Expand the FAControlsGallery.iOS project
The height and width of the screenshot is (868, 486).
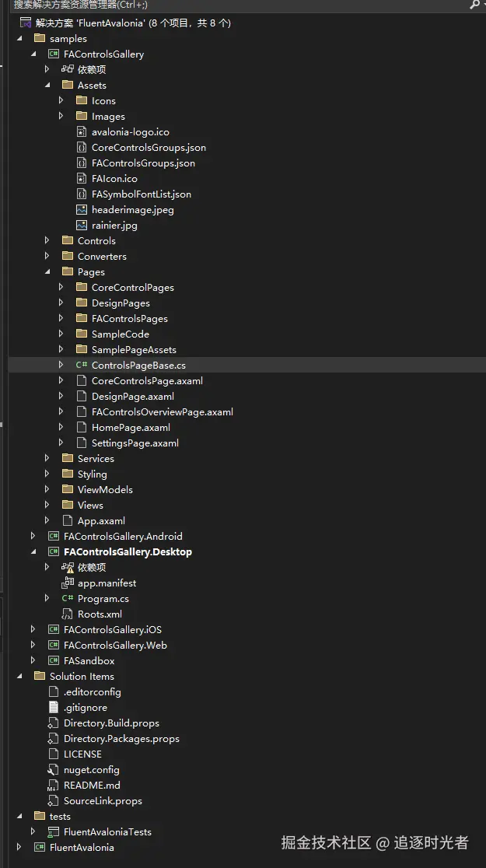[x=33, y=629]
